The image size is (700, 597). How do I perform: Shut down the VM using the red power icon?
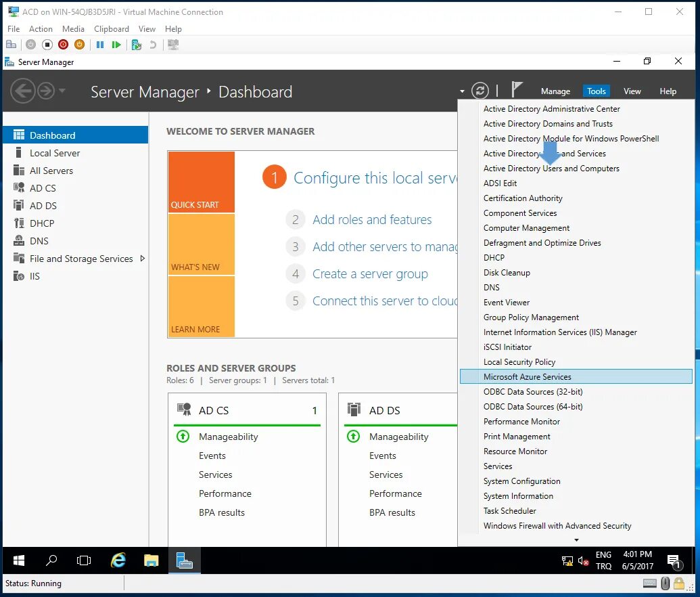pyautogui.click(x=63, y=44)
